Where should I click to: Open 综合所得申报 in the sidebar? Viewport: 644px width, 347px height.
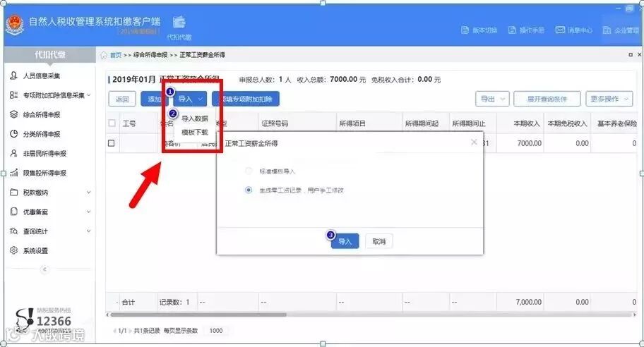click(x=42, y=114)
